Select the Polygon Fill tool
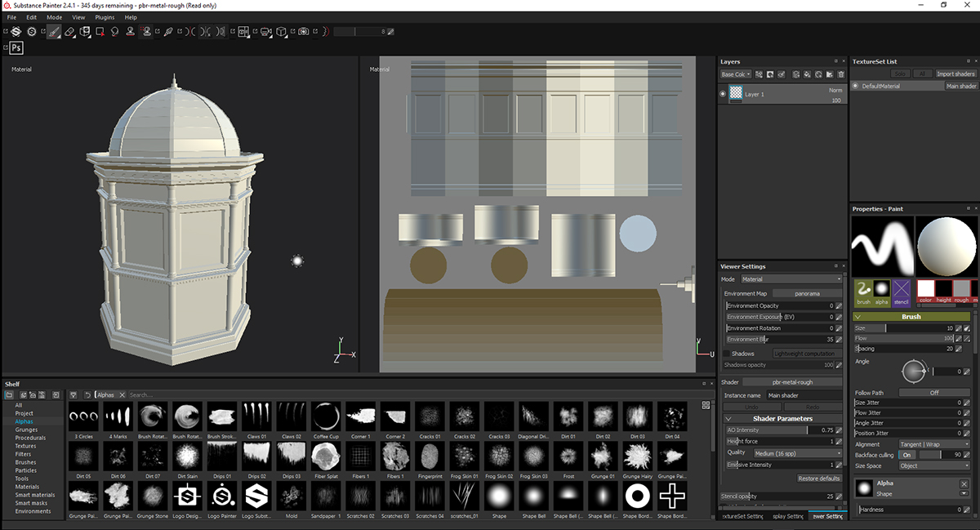Image resolution: width=980 pixels, height=530 pixels. point(100,31)
